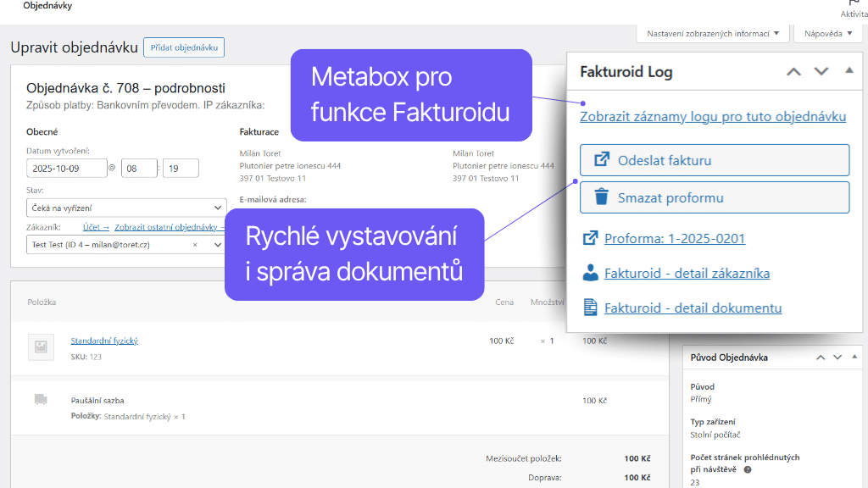Open the Nápověda help tab

[826, 34]
